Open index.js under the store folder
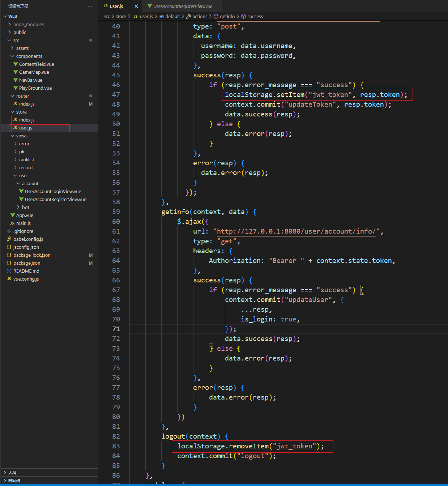Image resolution: width=448 pixels, height=486 pixels. pos(49,120)
